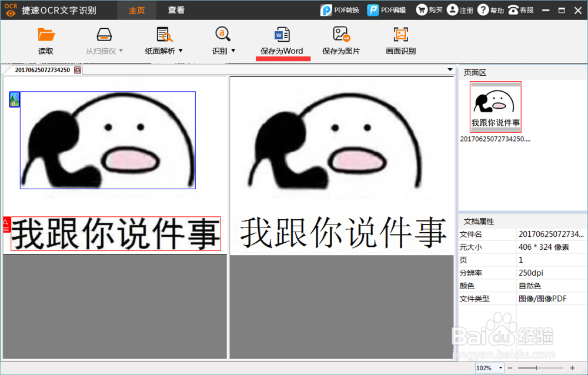Close the 20170625072734250 document tab
This screenshot has width=588, height=375.
point(78,70)
